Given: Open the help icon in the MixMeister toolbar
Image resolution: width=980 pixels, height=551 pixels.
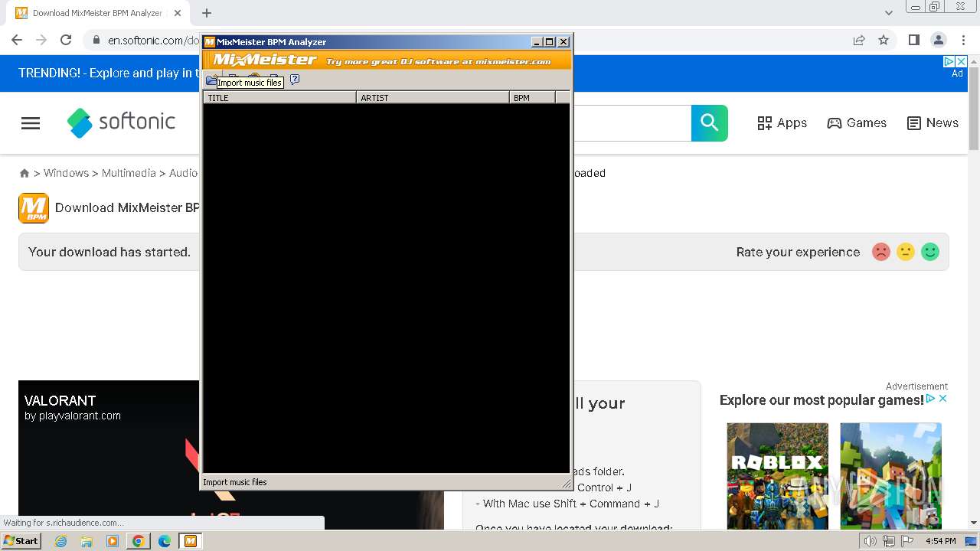Looking at the screenshot, I should [295, 80].
